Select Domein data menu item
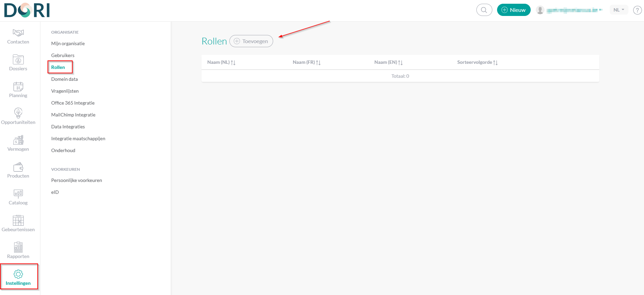The height and width of the screenshot is (295, 644). pos(64,79)
